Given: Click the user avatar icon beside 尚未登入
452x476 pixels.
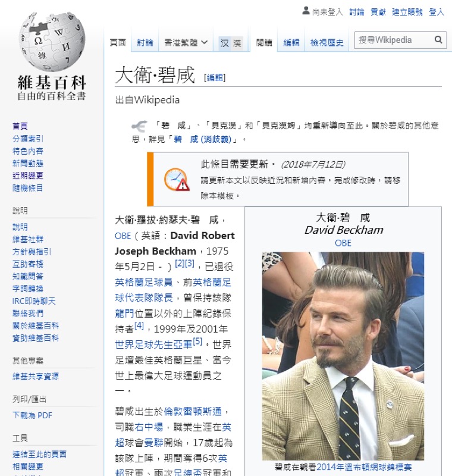Looking at the screenshot, I should click(306, 11).
